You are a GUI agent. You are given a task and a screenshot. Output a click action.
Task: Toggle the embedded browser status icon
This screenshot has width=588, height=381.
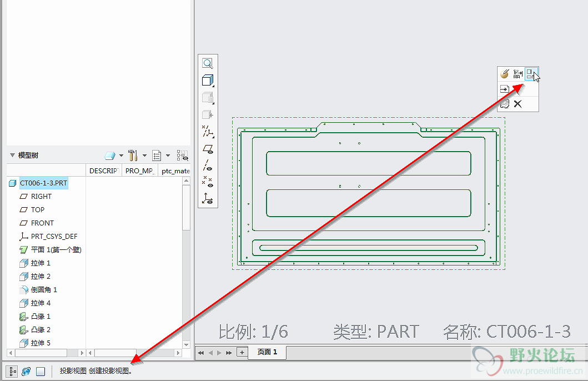tap(26, 371)
